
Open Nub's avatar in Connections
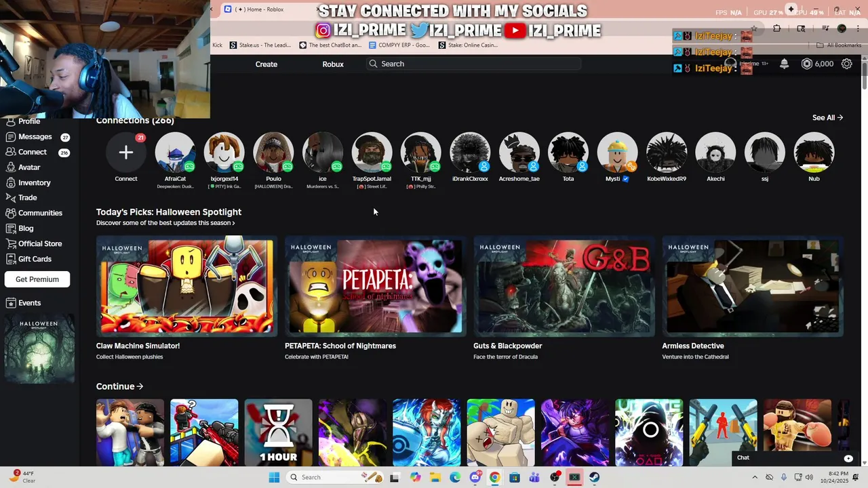tap(814, 152)
